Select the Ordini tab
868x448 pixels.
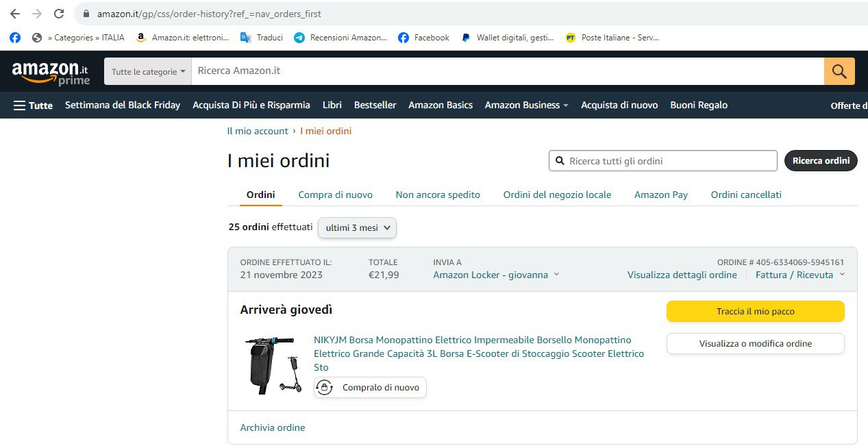[x=261, y=195]
